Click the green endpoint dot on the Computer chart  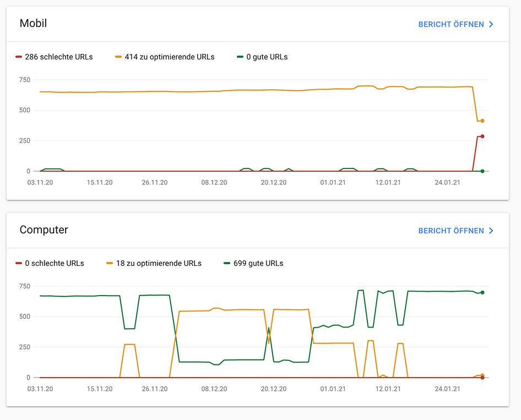pyautogui.click(x=482, y=293)
